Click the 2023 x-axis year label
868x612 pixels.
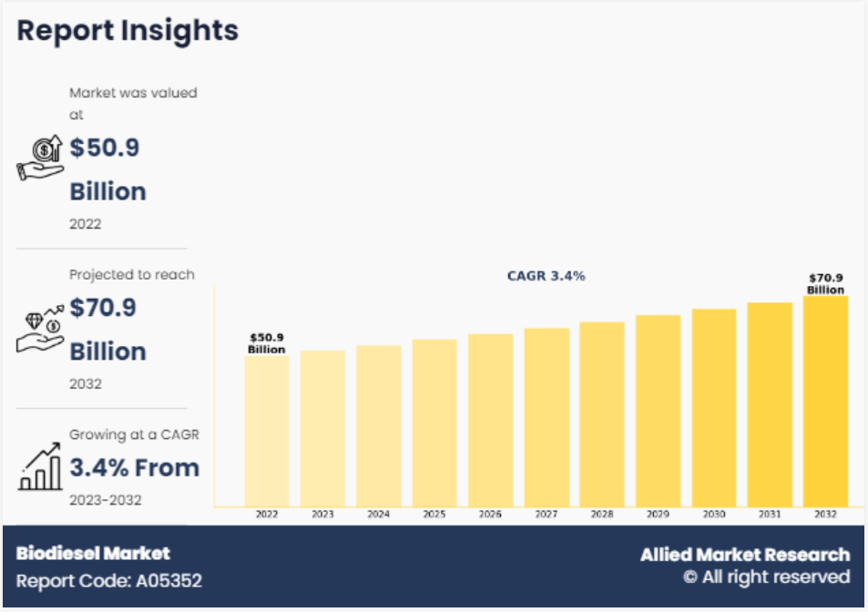coord(322,515)
